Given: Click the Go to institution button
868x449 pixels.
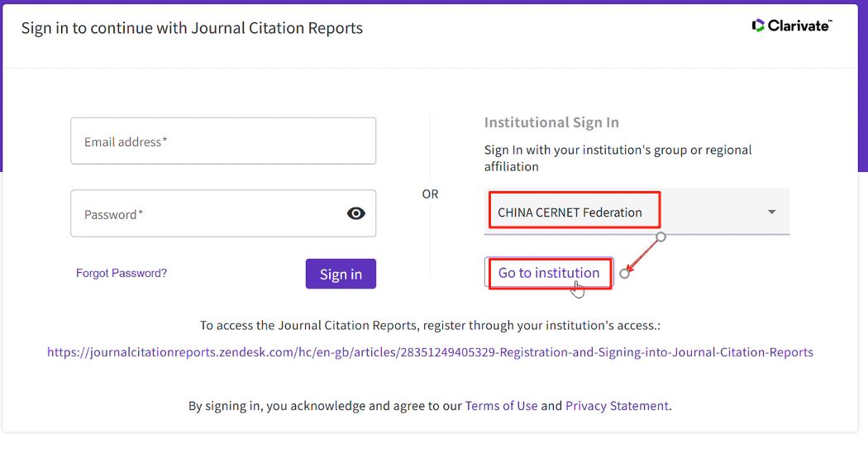Looking at the screenshot, I should click(549, 272).
